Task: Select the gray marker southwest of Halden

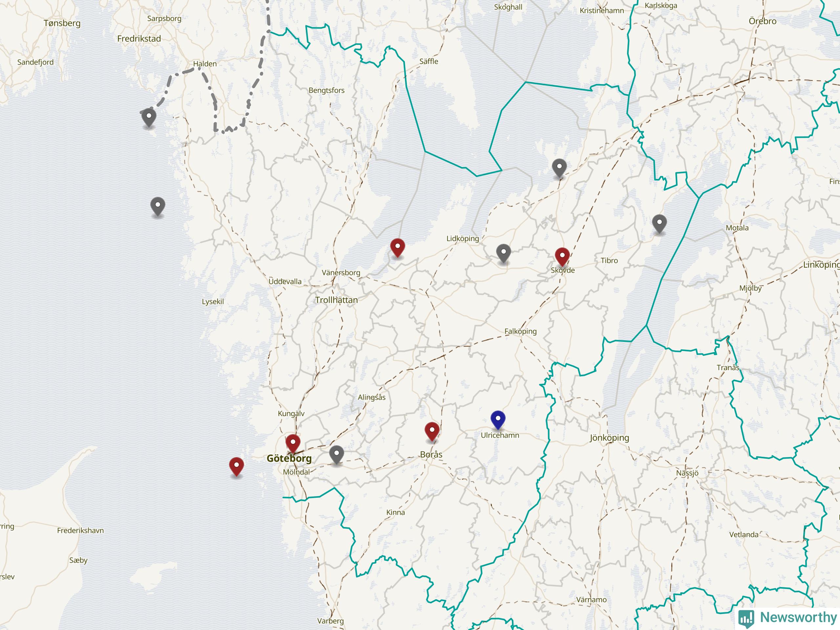Action: (149, 118)
